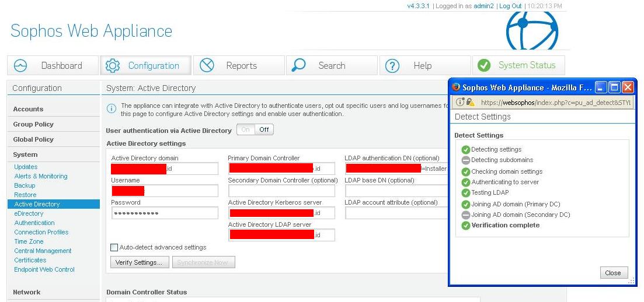Click Active Directory Kerberos server field
644x302 pixels.
282,213
